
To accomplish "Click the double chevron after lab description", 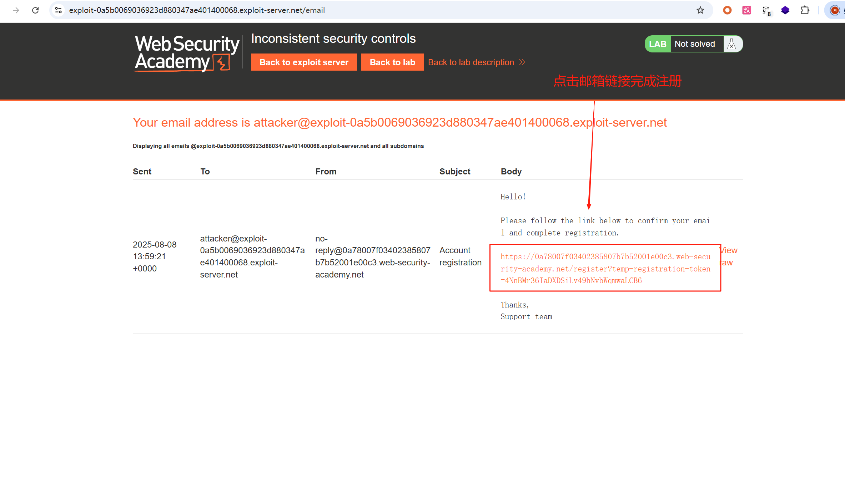I will pos(522,62).
